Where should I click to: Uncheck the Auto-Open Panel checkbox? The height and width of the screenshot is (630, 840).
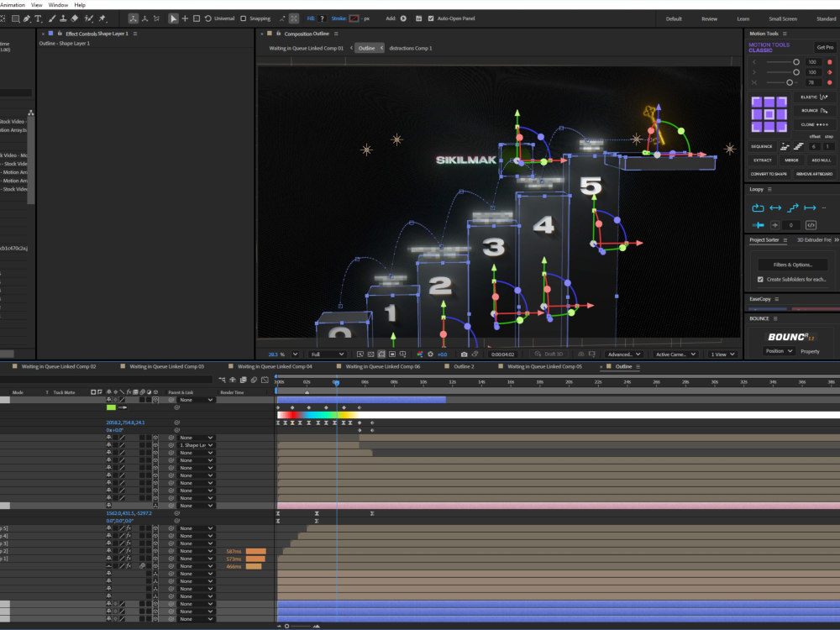click(431, 18)
